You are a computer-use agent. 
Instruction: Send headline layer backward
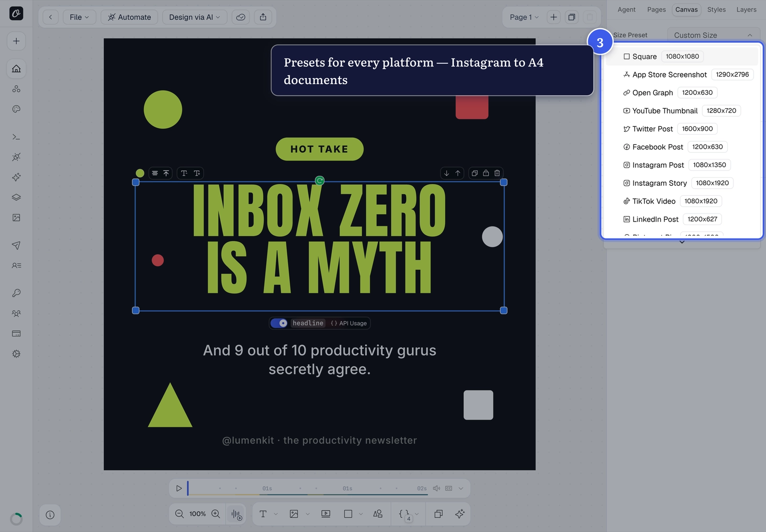click(x=447, y=173)
